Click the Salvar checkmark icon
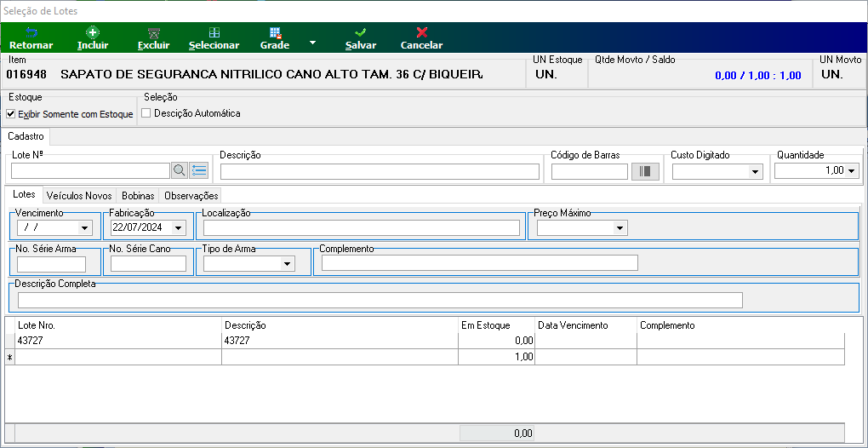The image size is (868, 448). [360, 32]
